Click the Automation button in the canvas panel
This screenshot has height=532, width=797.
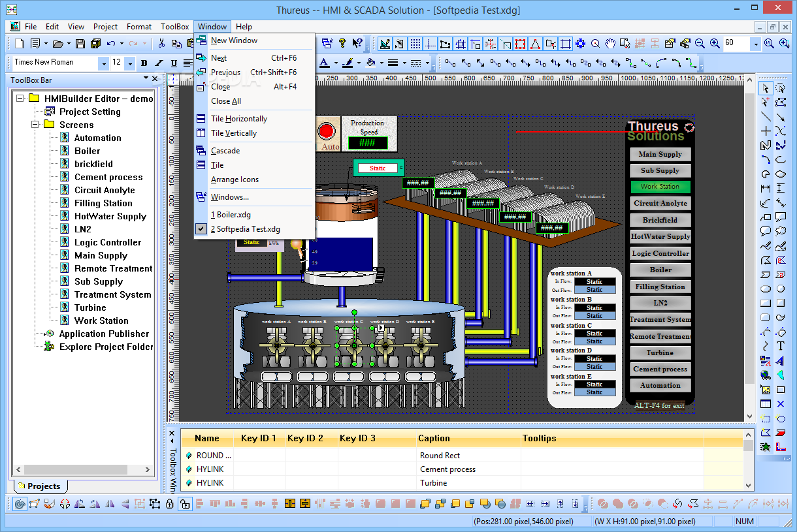tap(660, 386)
